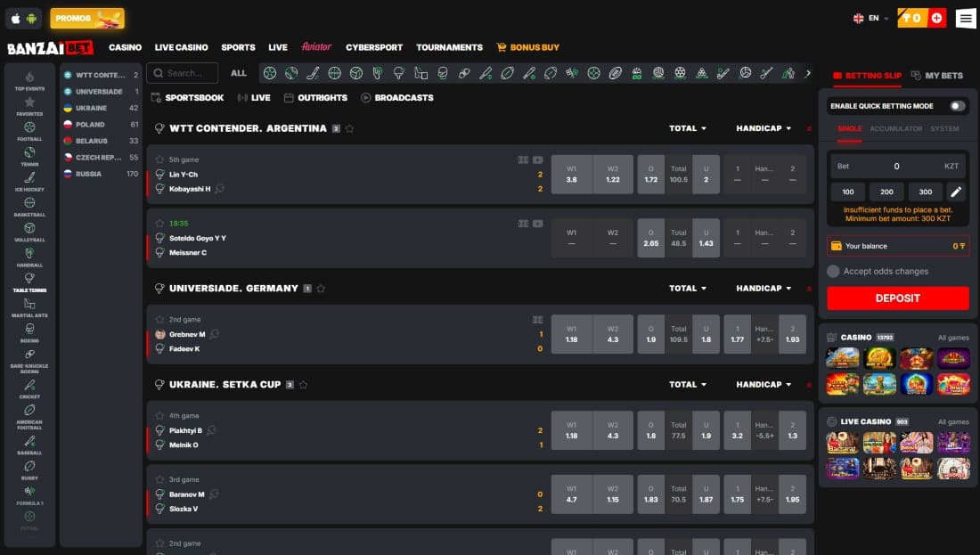This screenshot has width=980, height=555.
Task: Favorite the Grebnev M vs Fadeev match
Action: pos(160,320)
